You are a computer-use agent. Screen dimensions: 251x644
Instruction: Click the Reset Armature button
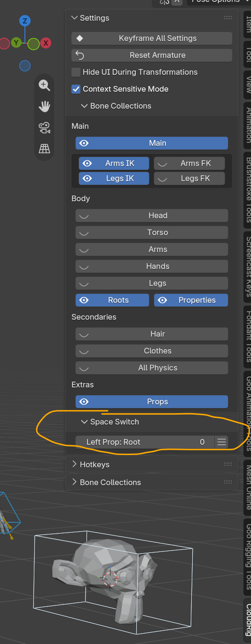point(152,55)
